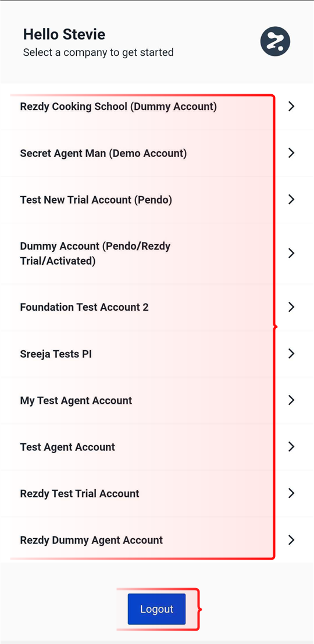Click arrow next to Sreeja Tests PI

tap(291, 353)
